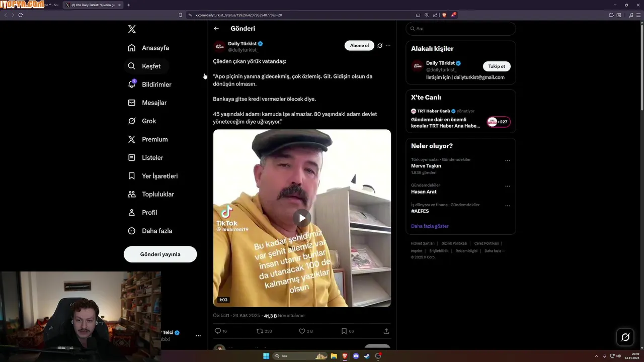This screenshot has height=362, width=644.
Task: Open TRT Haber Canlı live card
Action: click(x=460, y=119)
